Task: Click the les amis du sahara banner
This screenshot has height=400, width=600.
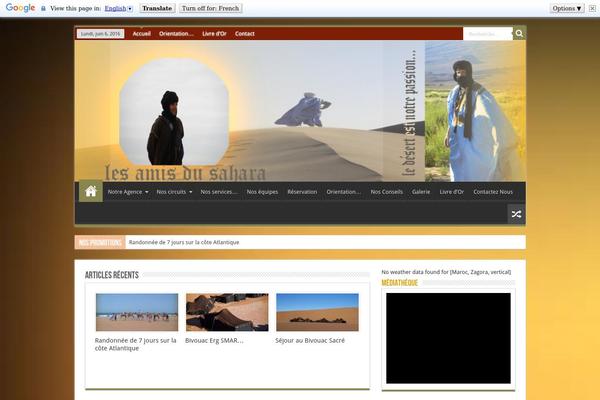Action: pos(300,111)
